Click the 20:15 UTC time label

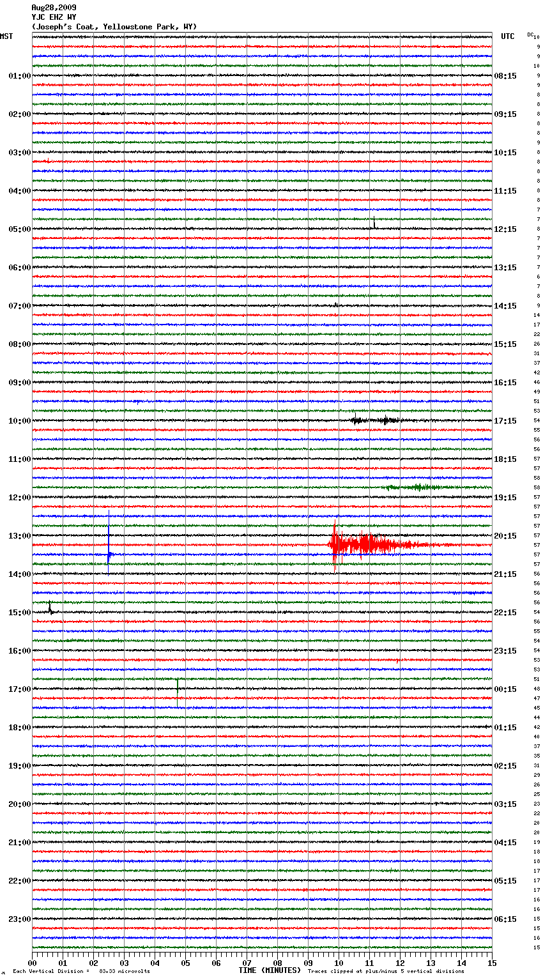click(x=505, y=536)
